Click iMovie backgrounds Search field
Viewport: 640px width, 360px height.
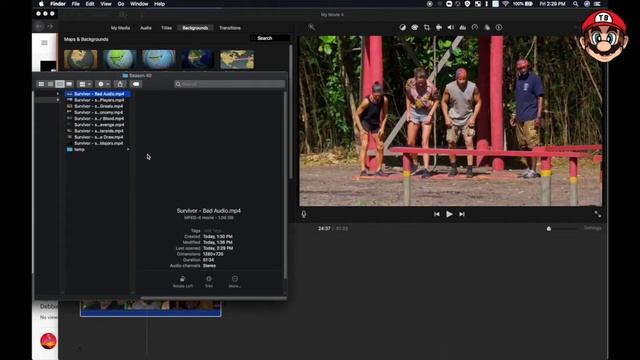click(270, 38)
